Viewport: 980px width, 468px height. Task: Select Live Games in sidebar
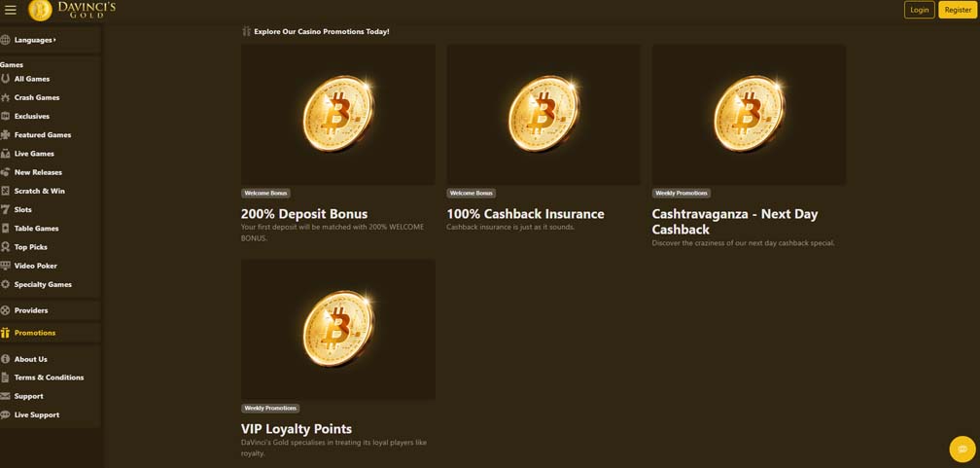[34, 154]
